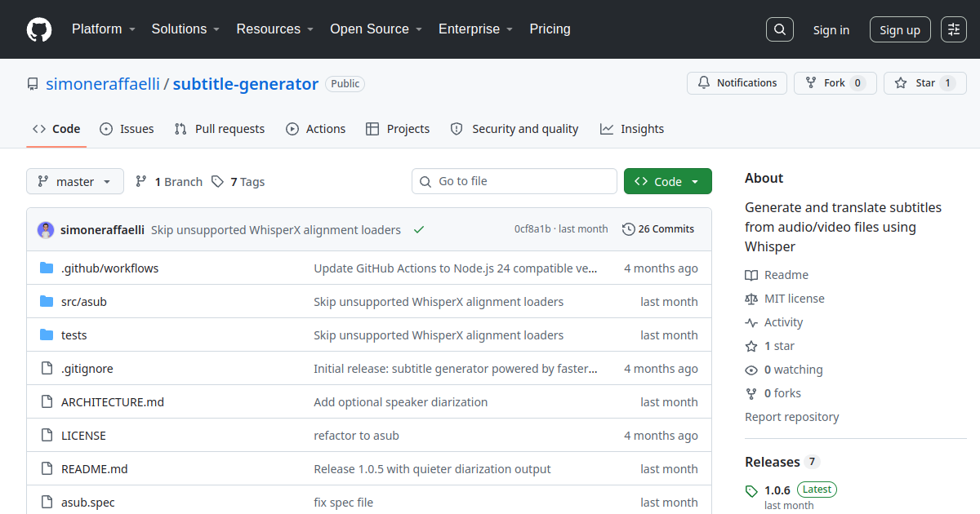View the 1 Branch link
Screen dimensions: 980x514
click(x=169, y=181)
